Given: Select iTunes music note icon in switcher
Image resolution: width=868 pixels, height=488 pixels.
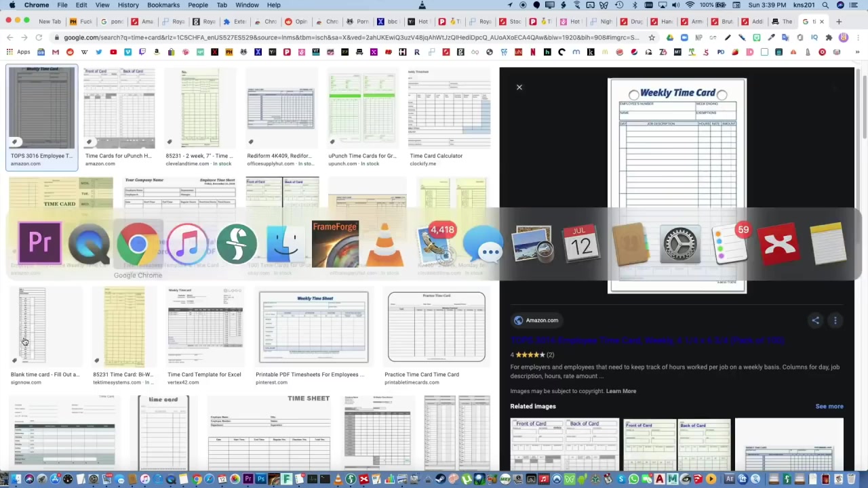Looking at the screenshot, I should 187,243.
